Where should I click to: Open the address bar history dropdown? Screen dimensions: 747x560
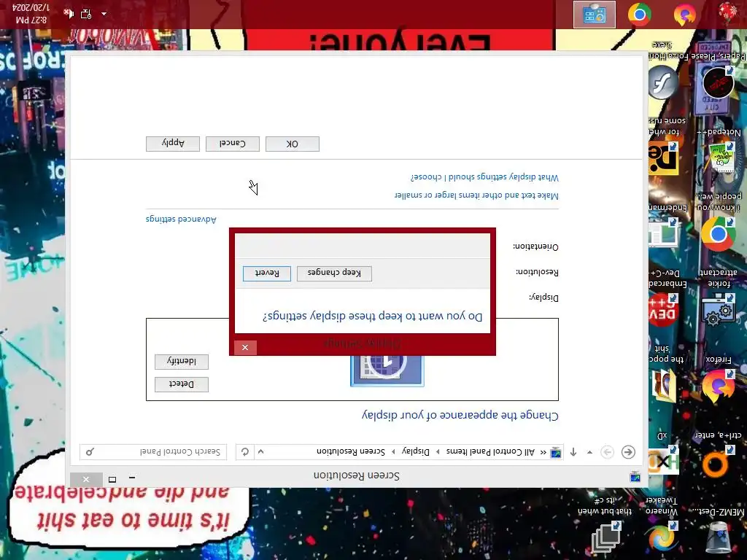coord(260,452)
